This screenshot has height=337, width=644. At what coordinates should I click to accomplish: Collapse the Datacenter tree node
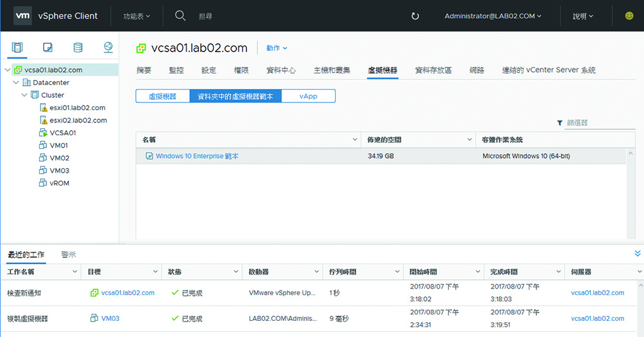[16, 82]
